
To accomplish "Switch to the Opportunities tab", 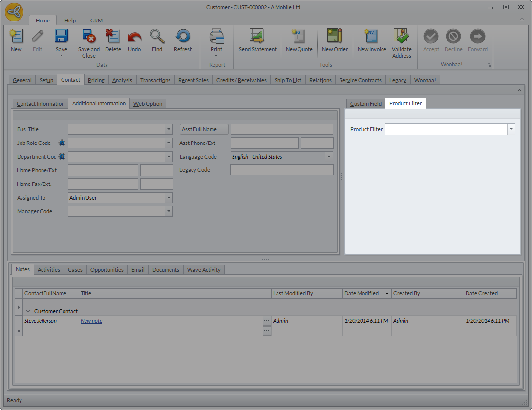I will (x=106, y=270).
